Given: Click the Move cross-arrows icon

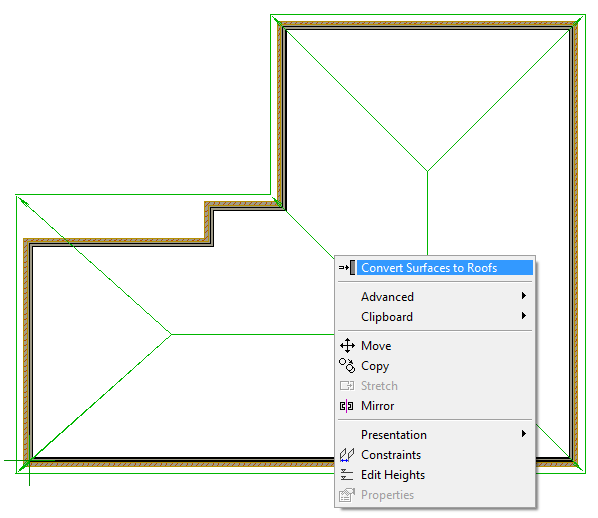Looking at the screenshot, I should coord(347,346).
